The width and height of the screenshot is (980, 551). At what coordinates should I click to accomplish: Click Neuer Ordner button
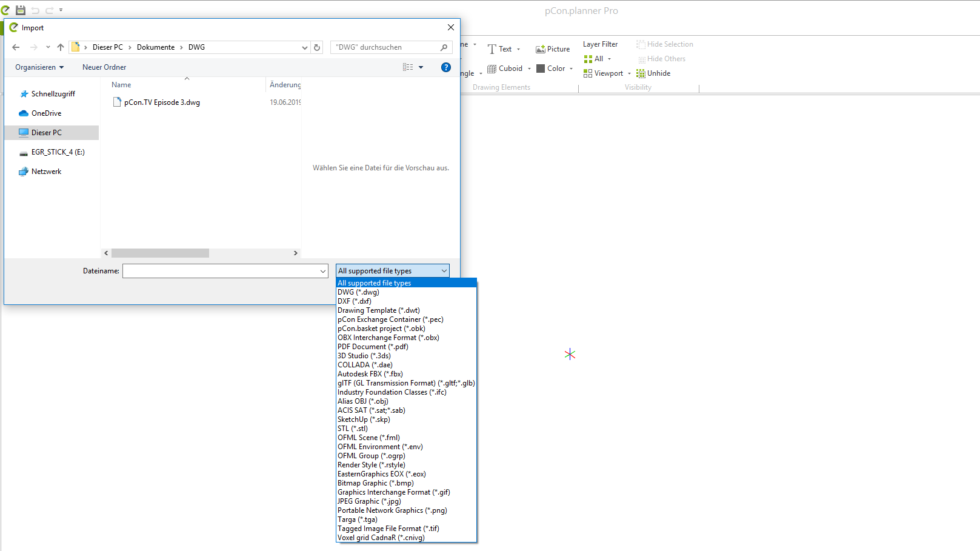[x=104, y=67]
